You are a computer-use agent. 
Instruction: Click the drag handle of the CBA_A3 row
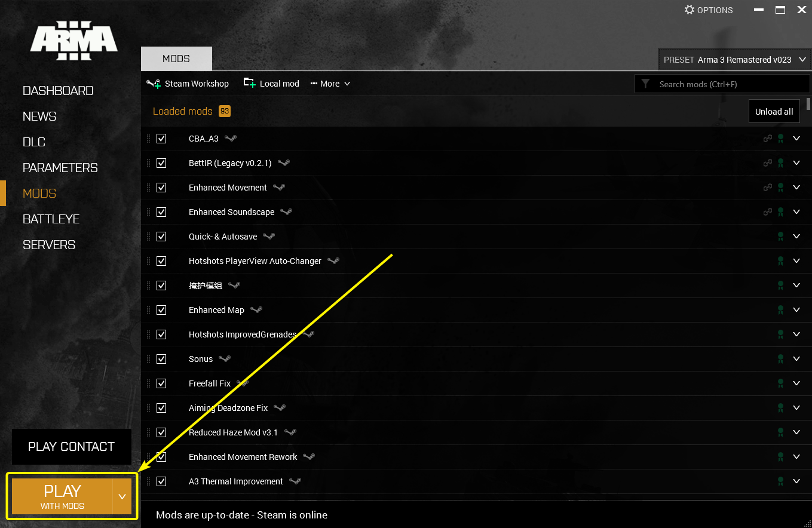149,139
